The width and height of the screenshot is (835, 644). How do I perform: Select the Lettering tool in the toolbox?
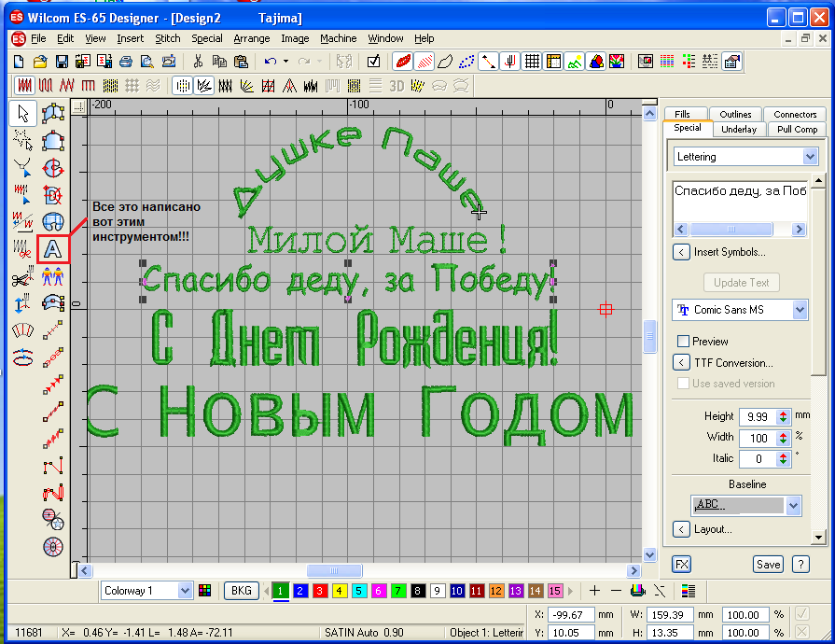point(53,249)
